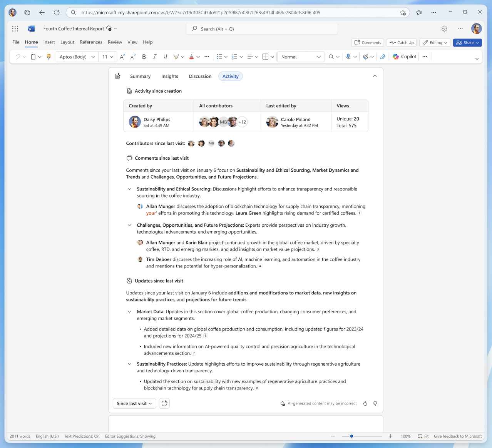Regenerate the activity summary with refresh icon
This screenshot has width=492, height=448.
click(164, 403)
